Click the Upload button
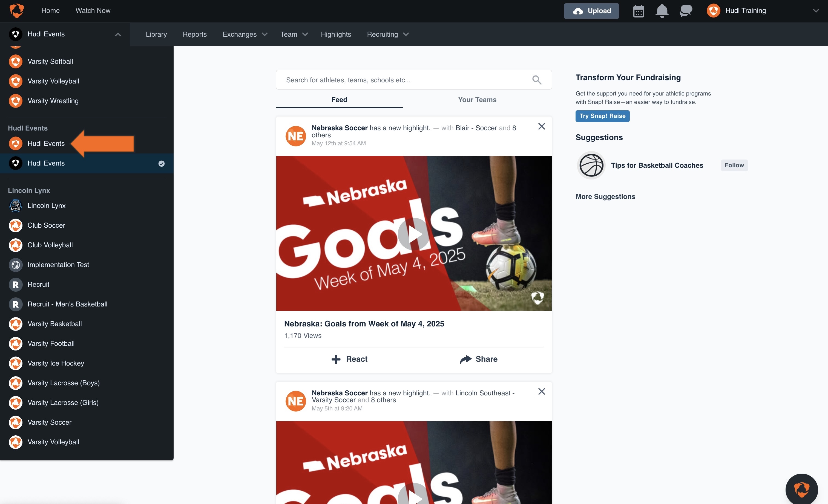The height and width of the screenshot is (504, 828). pyautogui.click(x=591, y=11)
